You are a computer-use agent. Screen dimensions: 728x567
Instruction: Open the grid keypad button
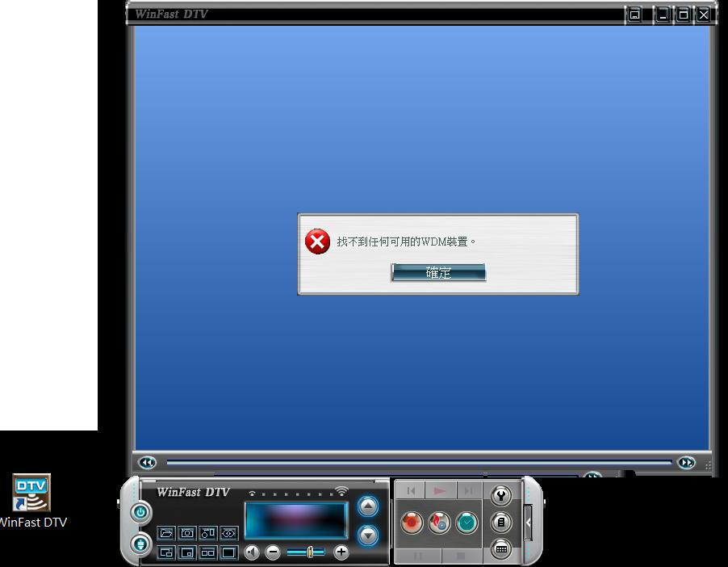click(501, 549)
